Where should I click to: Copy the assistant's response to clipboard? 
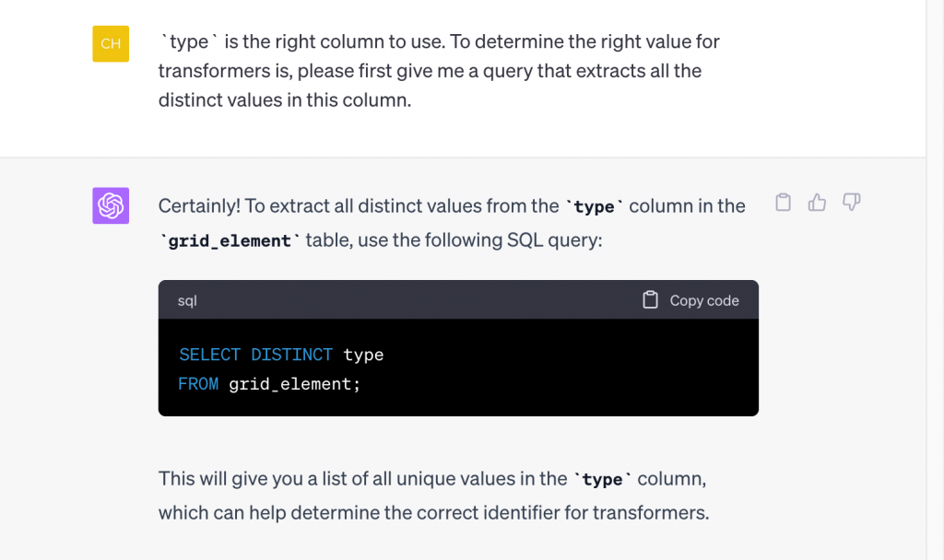coord(783,203)
